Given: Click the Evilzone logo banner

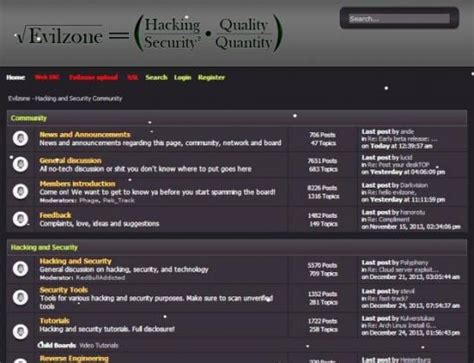Looking at the screenshot, I should tap(149, 34).
